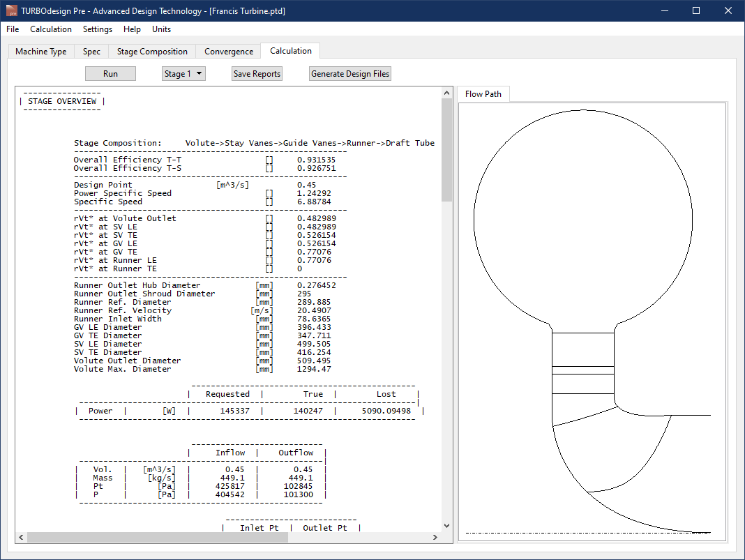Click the scroll-up arrow of the report pane
The height and width of the screenshot is (560, 745).
[x=446, y=91]
